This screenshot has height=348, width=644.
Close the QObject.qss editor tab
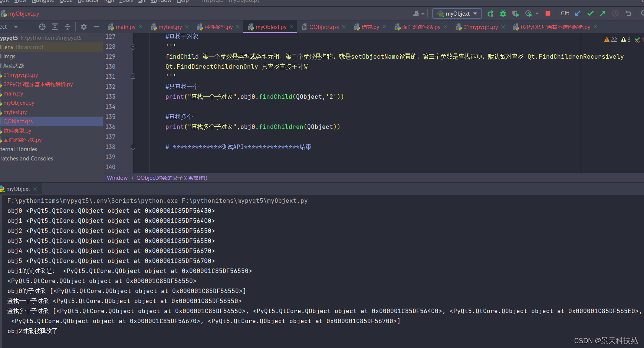[x=344, y=27]
